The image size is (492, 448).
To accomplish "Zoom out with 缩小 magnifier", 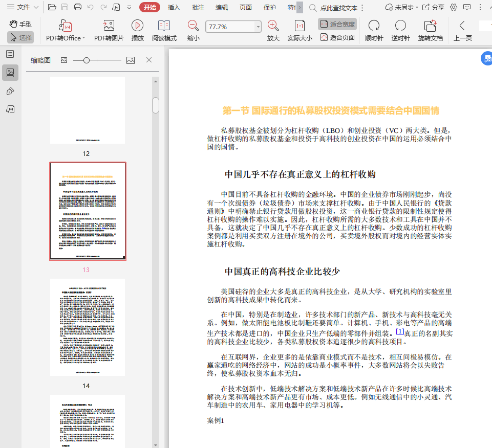I will click(193, 26).
